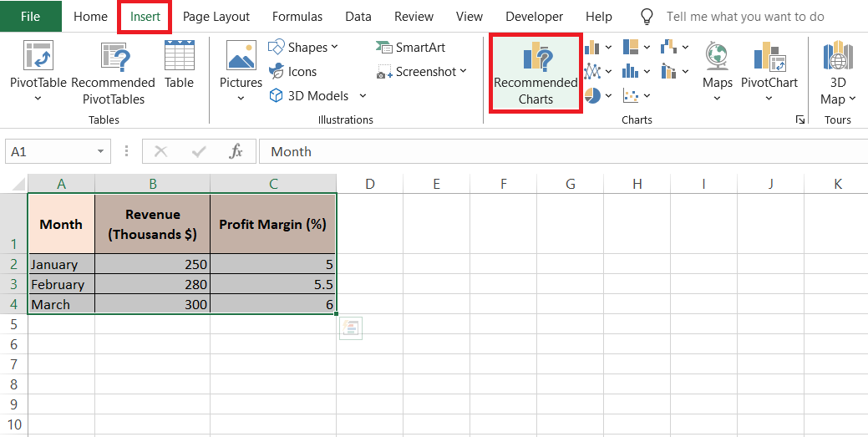This screenshot has height=437, width=868.
Task: Open Recommended PivotTables
Action: 113,73
